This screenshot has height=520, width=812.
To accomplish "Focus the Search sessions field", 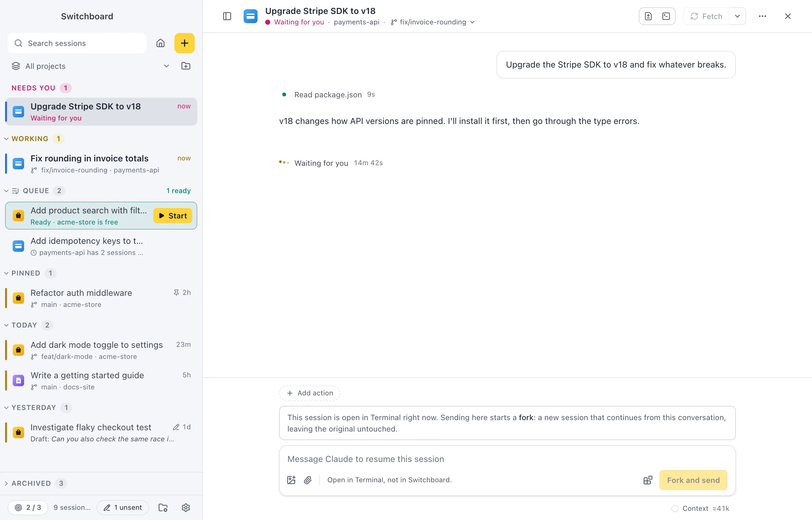I will 77,43.
